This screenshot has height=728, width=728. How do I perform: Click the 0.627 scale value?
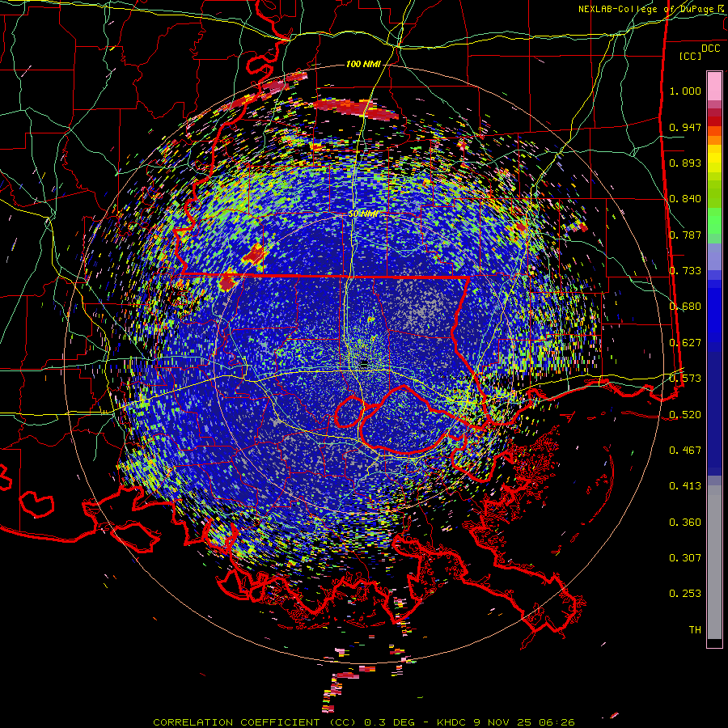[685, 343]
